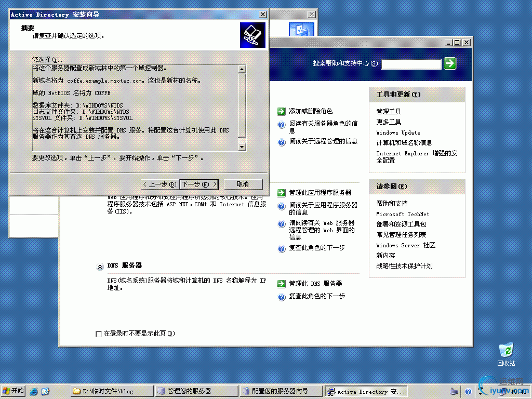The height and width of the screenshot is (399, 532).
Task: Click the Active Directory wizard book icon
Action: pos(253,35)
